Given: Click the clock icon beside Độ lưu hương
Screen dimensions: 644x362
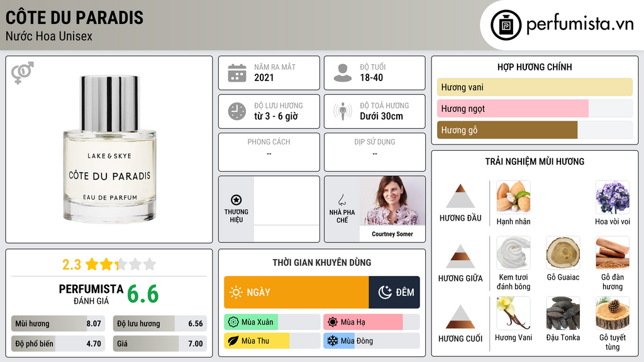Looking at the screenshot, I should [237, 111].
